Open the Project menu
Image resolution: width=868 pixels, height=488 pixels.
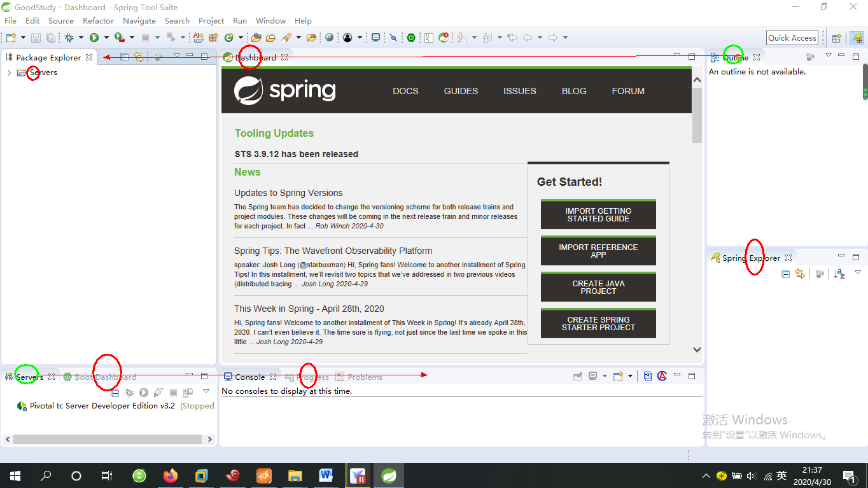(x=211, y=20)
